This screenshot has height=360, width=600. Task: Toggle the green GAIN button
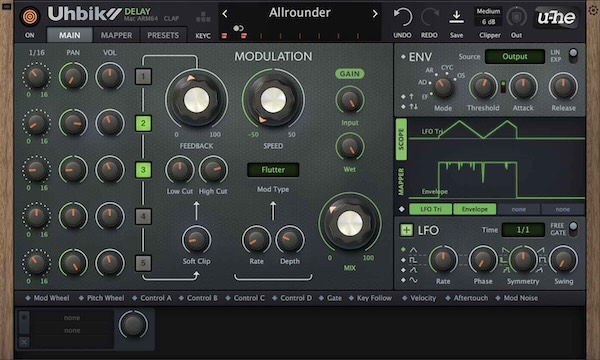[350, 74]
